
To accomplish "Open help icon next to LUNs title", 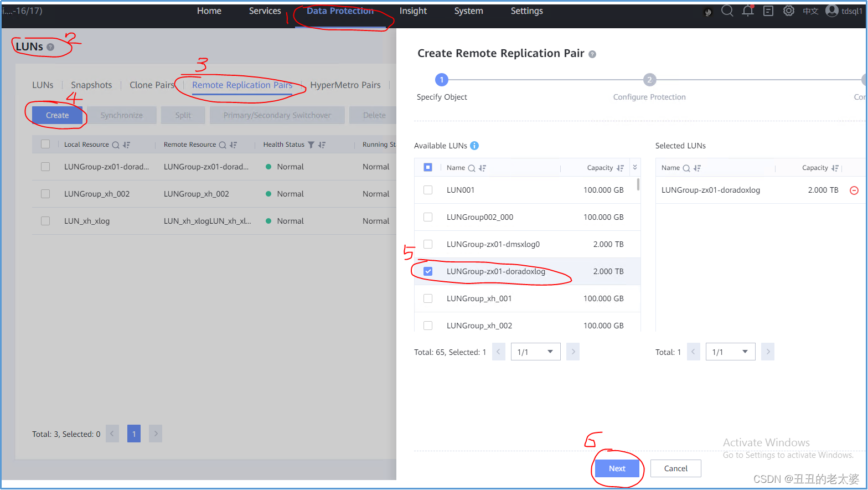I will coord(50,47).
